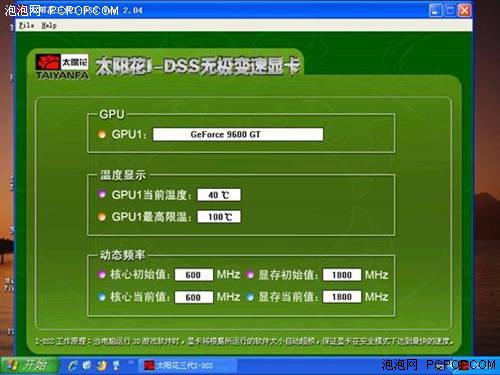This screenshot has width=500, height=375.
Task: Click the core current value 600 field
Action: (x=194, y=297)
